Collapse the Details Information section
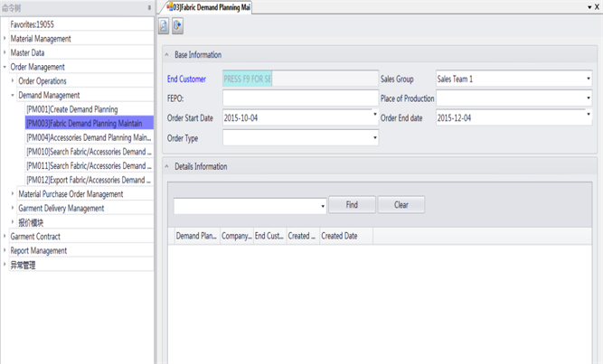603x364 pixels. click(x=166, y=167)
